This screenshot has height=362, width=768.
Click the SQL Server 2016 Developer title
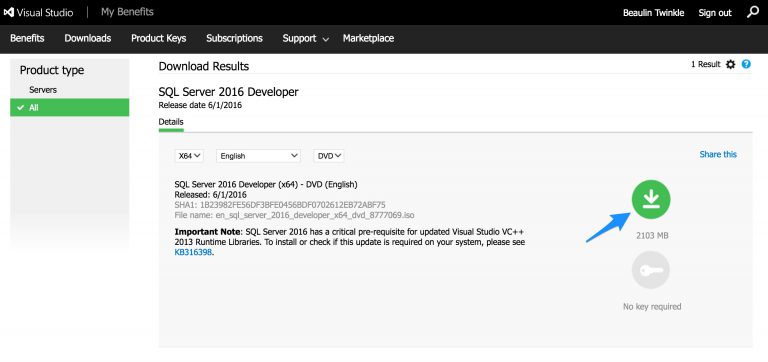tap(228, 92)
